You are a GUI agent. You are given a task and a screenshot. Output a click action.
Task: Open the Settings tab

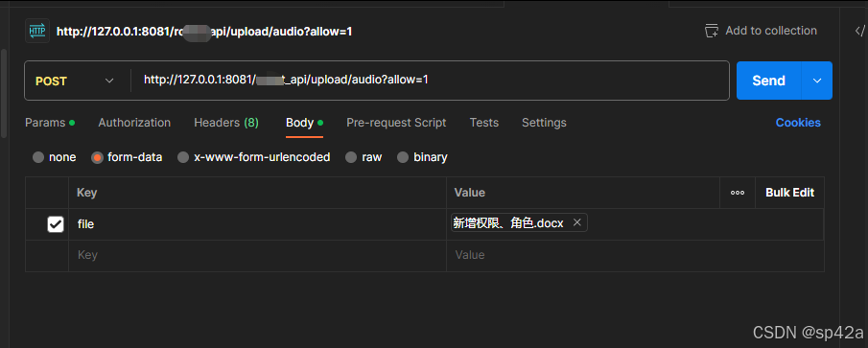544,123
